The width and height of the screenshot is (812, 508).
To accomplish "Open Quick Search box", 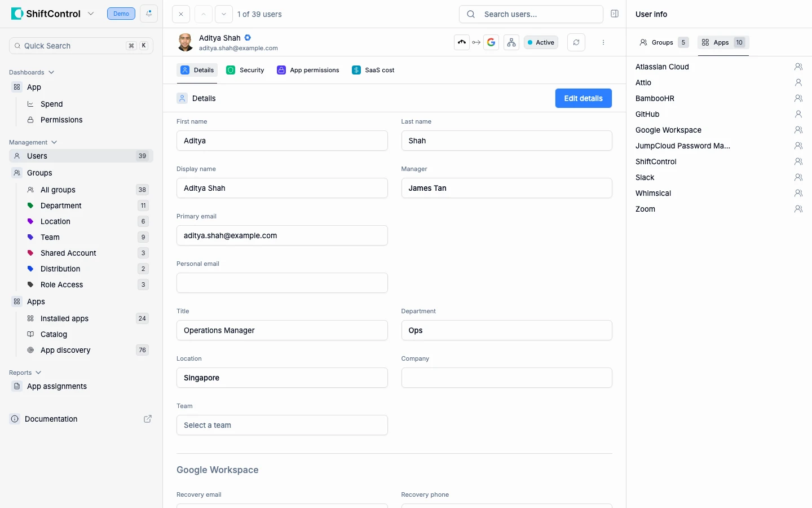I will [x=81, y=46].
